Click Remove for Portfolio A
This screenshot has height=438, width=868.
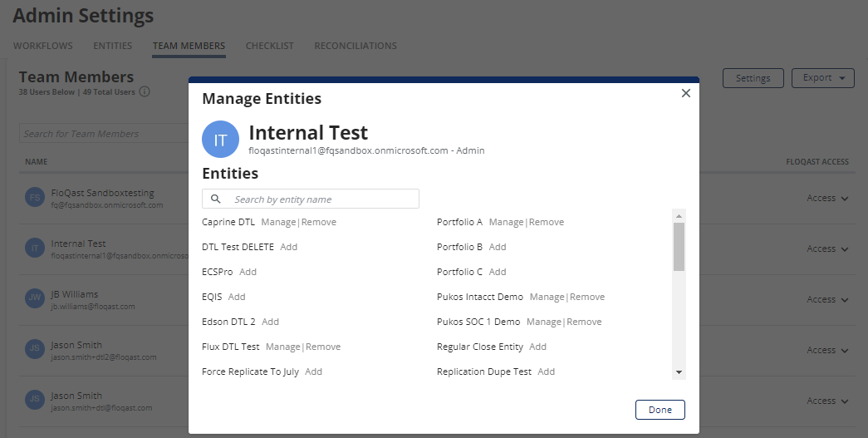pos(547,222)
